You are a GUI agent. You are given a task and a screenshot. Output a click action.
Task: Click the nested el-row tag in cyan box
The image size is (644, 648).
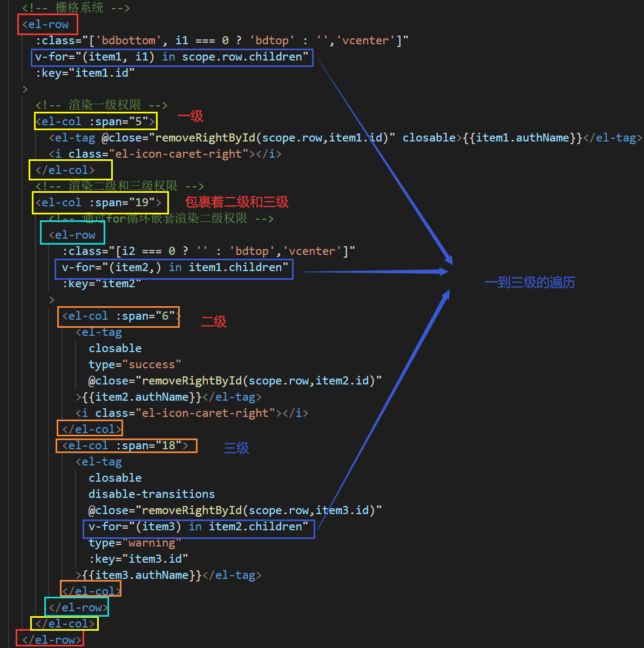coord(72,235)
